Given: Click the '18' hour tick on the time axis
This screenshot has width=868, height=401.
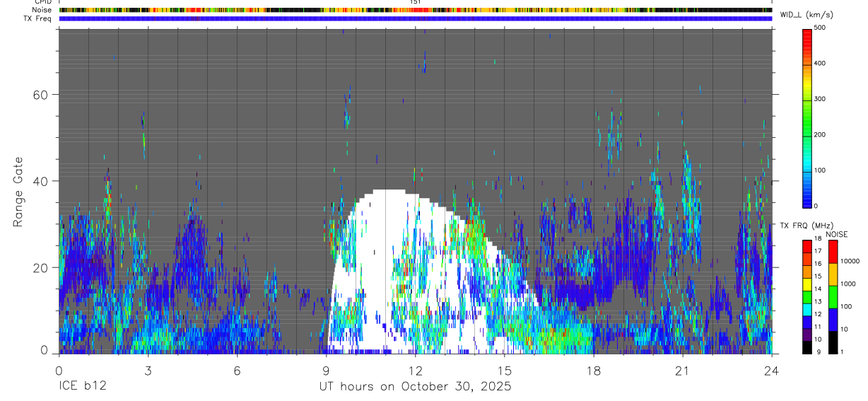Looking at the screenshot, I should [594, 370].
